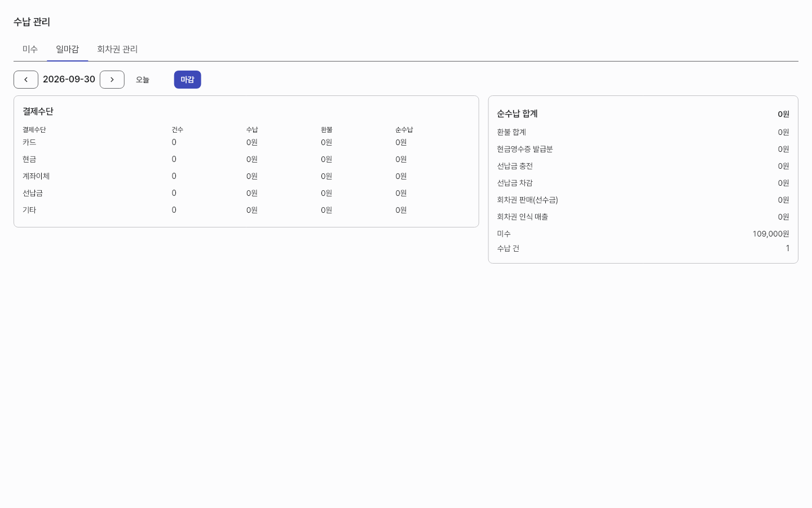Click the 건수 column header
Viewport: 812px width, 508px height.
[178, 130]
